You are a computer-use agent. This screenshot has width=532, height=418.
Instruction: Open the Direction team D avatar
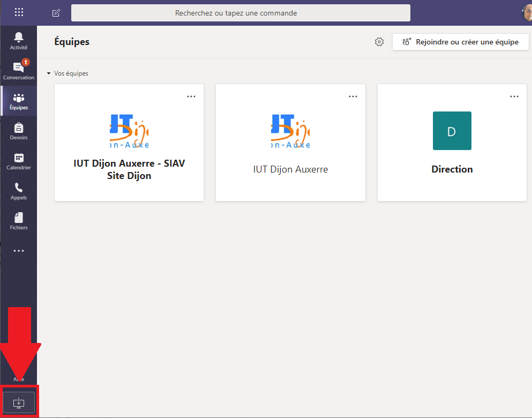point(452,131)
